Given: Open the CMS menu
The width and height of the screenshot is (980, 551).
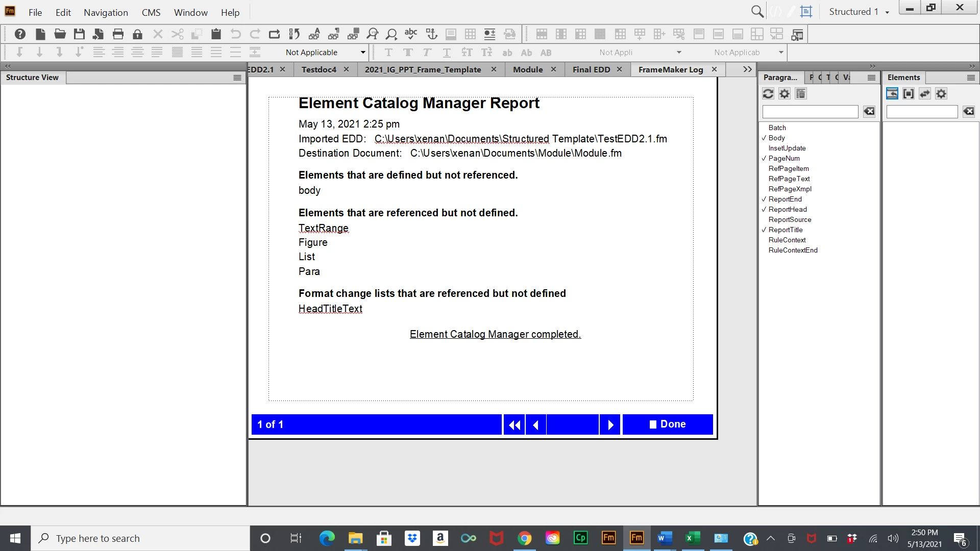Looking at the screenshot, I should click(151, 12).
